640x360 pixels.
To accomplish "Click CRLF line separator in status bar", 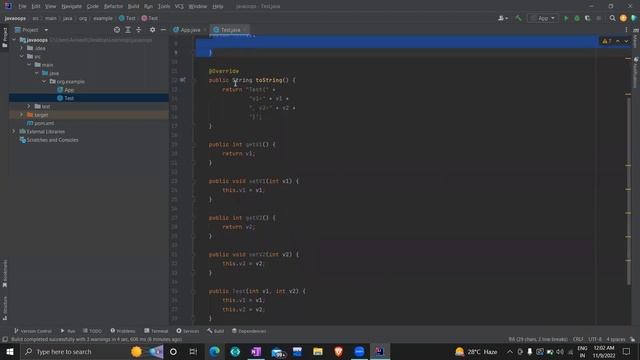I will [x=578, y=339].
